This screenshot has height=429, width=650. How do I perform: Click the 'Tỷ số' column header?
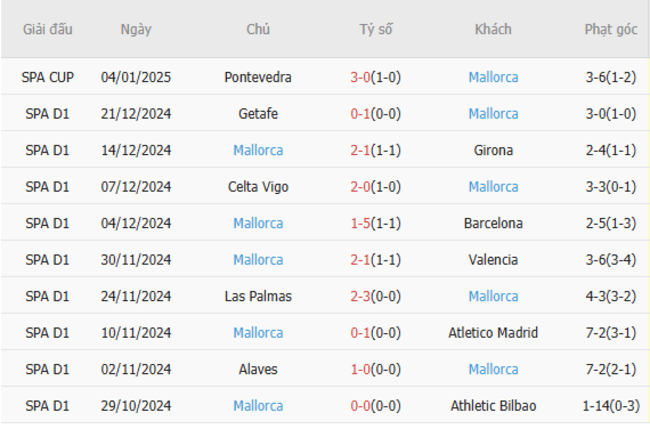376,29
